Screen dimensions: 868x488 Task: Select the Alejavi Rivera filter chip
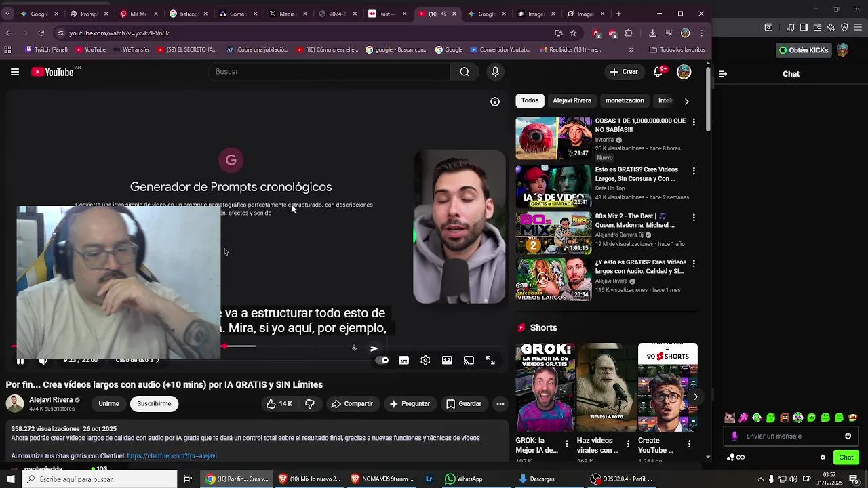[x=572, y=100]
